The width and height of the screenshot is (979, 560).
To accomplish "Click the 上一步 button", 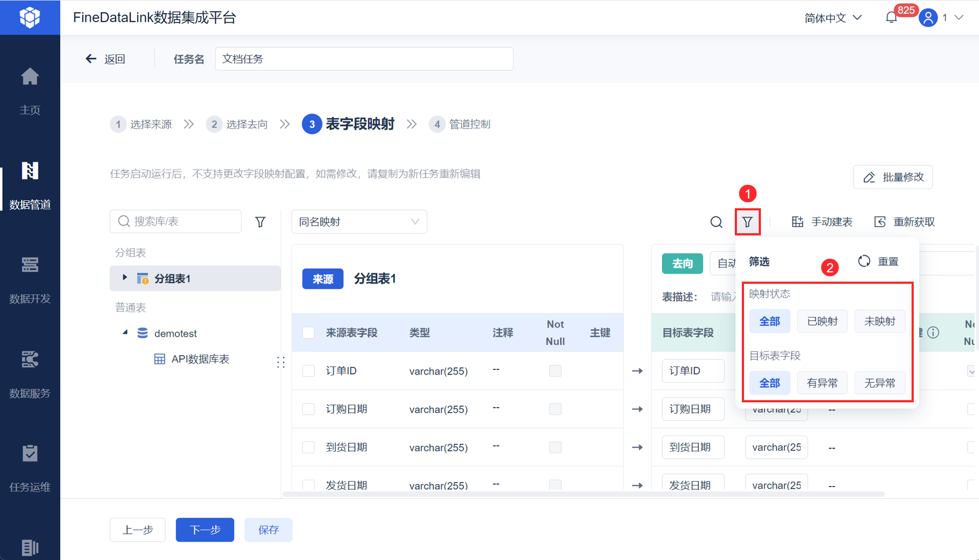I will 138,530.
